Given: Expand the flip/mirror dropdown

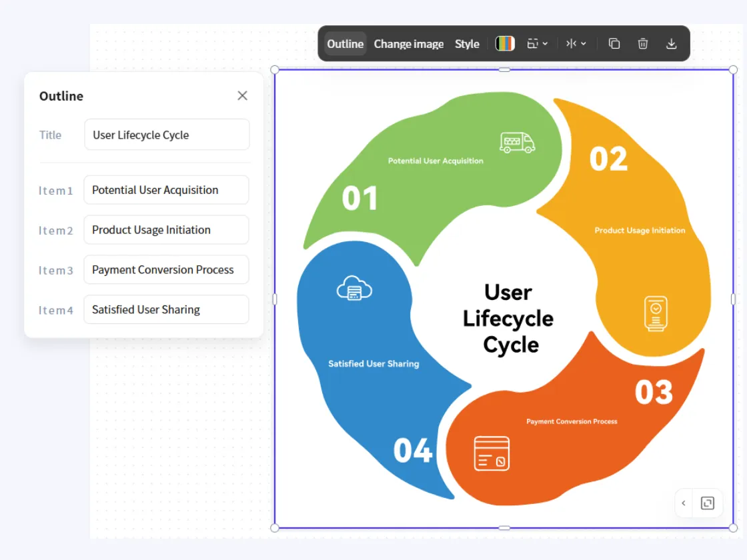Looking at the screenshot, I should pyautogui.click(x=576, y=44).
